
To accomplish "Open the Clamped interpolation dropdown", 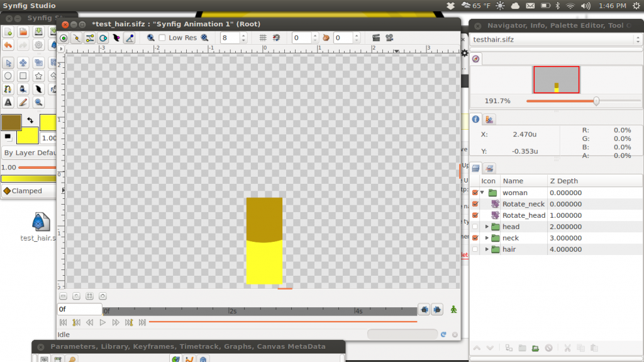I will [29, 191].
